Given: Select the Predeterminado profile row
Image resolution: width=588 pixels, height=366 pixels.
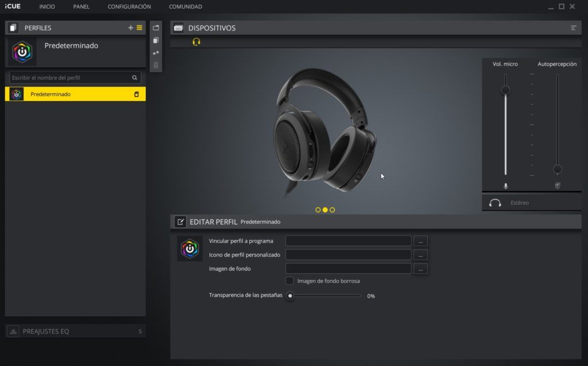Looking at the screenshot, I should (75, 94).
